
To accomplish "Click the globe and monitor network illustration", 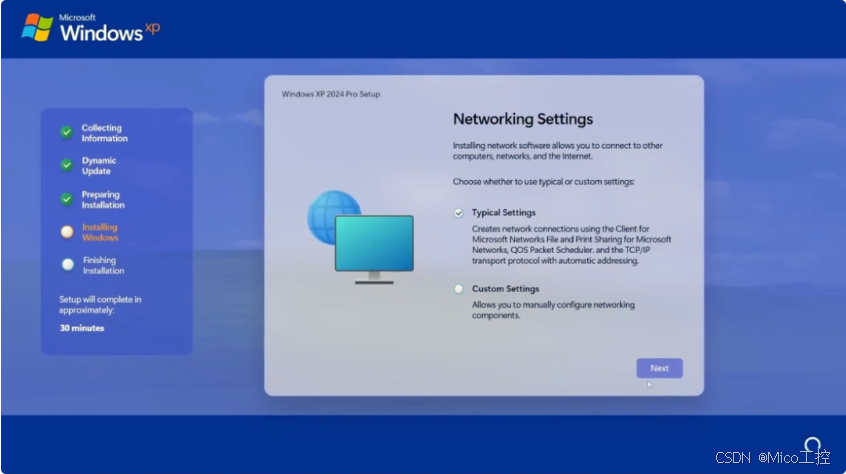I will [360, 237].
